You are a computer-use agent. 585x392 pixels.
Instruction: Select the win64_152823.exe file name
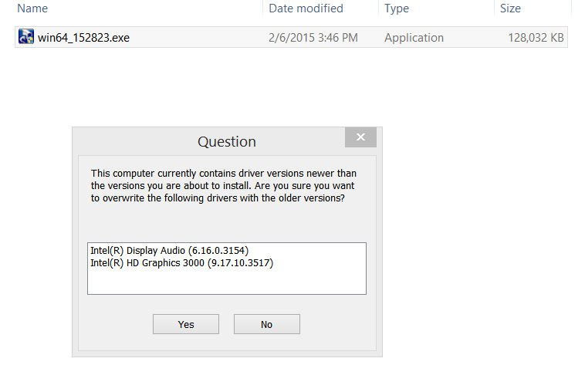pyautogui.click(x=83, y=38)
